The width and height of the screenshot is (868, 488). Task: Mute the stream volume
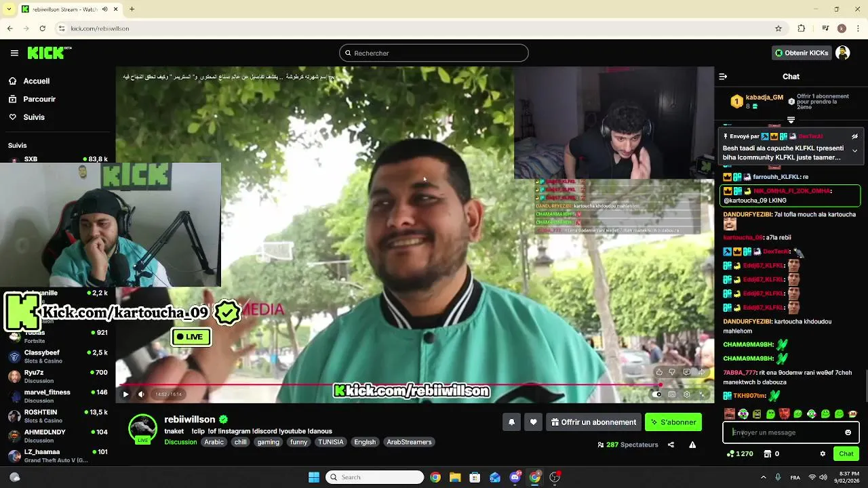141,394
